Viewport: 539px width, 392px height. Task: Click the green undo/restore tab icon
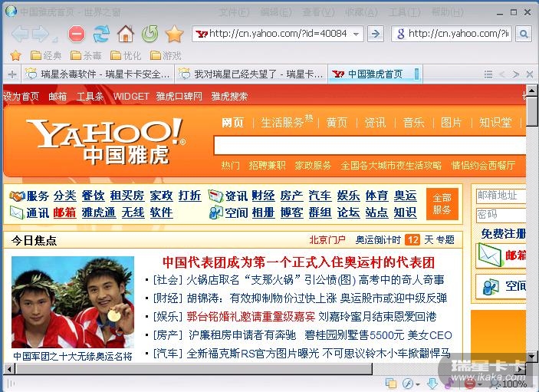pyautogui.click(x=150, y=34)
